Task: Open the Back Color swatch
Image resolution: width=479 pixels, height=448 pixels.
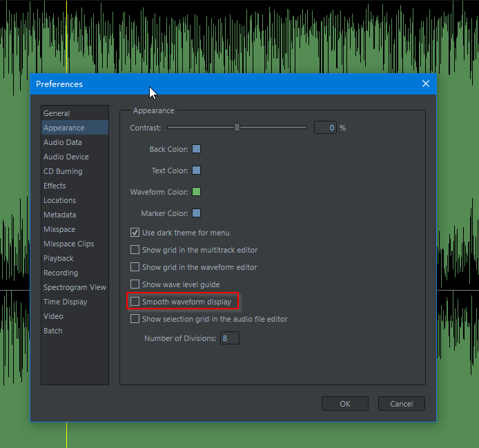Action: coord(196,149)
